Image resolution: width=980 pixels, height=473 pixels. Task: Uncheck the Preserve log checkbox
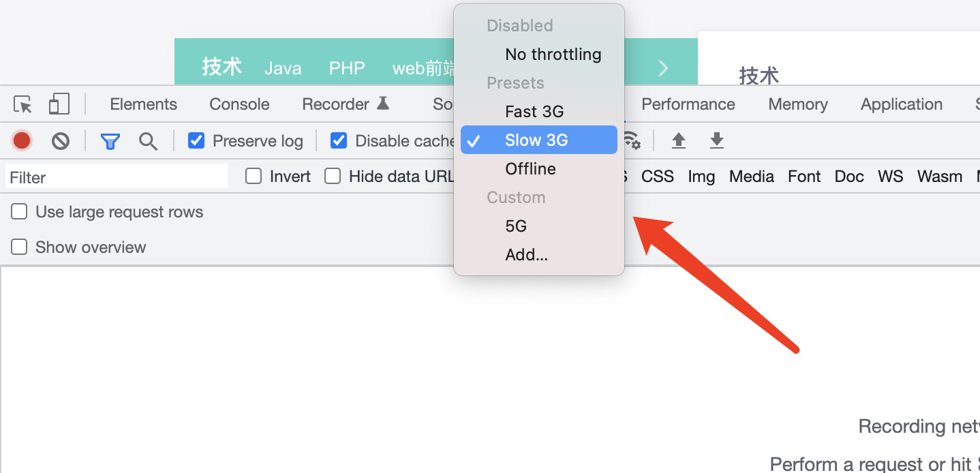(196, 140)
